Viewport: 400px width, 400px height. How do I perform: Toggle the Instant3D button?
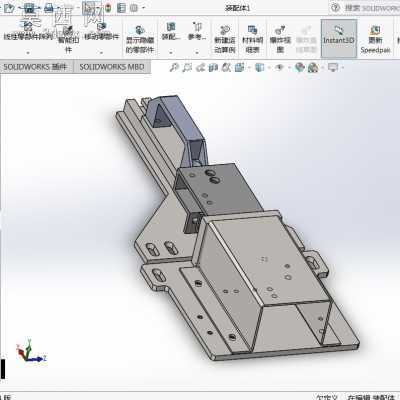(339, 38)
